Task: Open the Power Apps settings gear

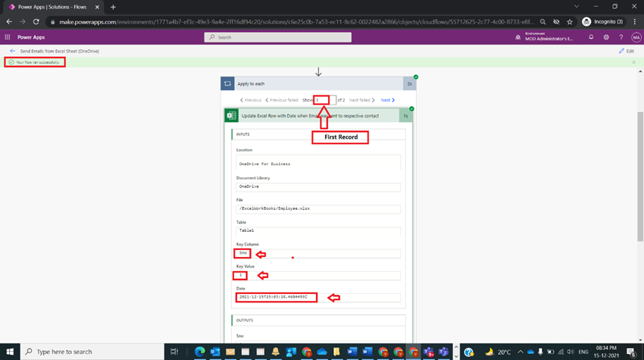Action: point(606,37)
